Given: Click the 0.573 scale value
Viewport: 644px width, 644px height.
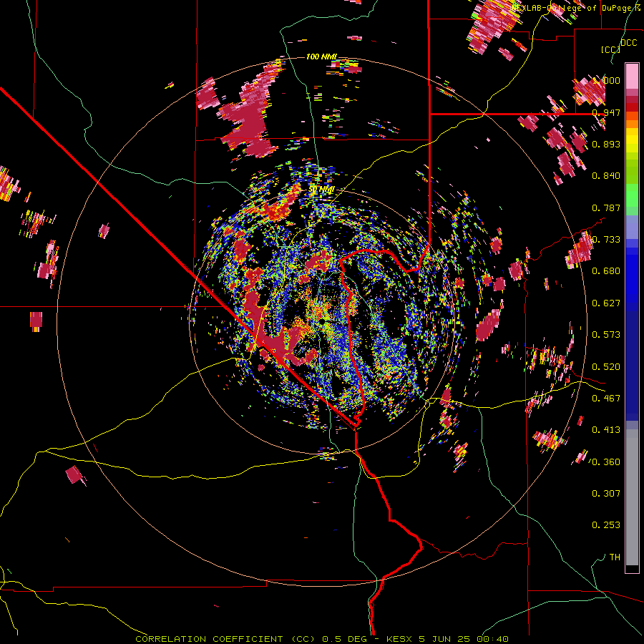Looking at the screenshot, I should [606, 335].
